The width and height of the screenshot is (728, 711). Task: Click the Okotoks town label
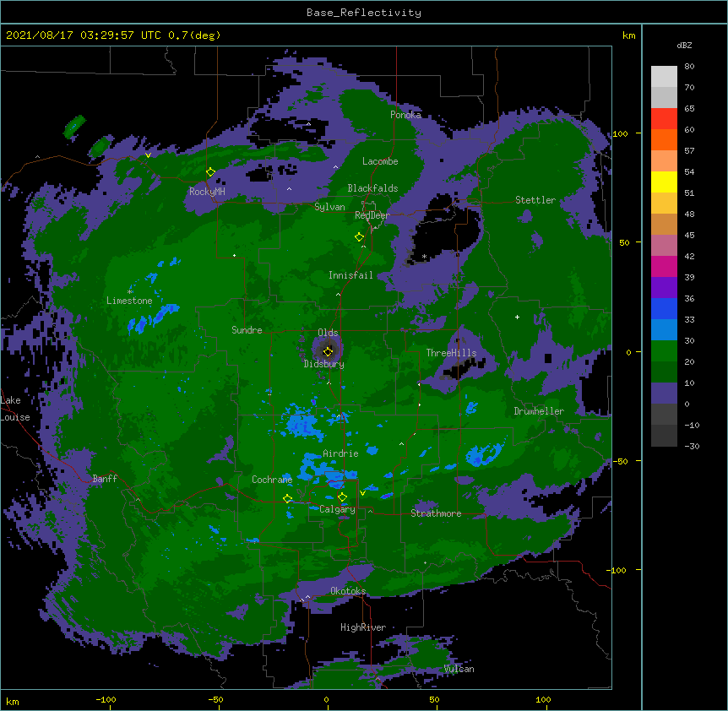pos(348,591)
